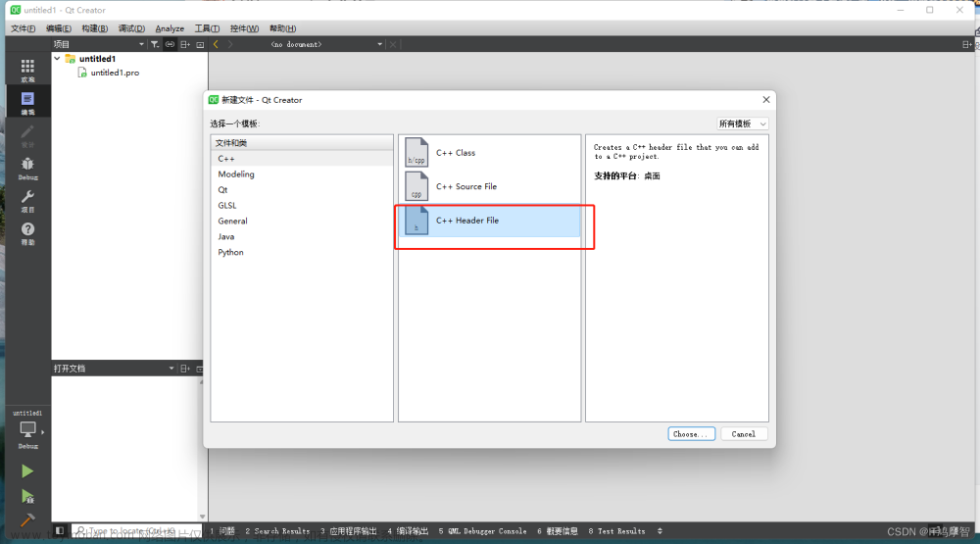Toggle synchronize with editor link icon

point(170,44)
